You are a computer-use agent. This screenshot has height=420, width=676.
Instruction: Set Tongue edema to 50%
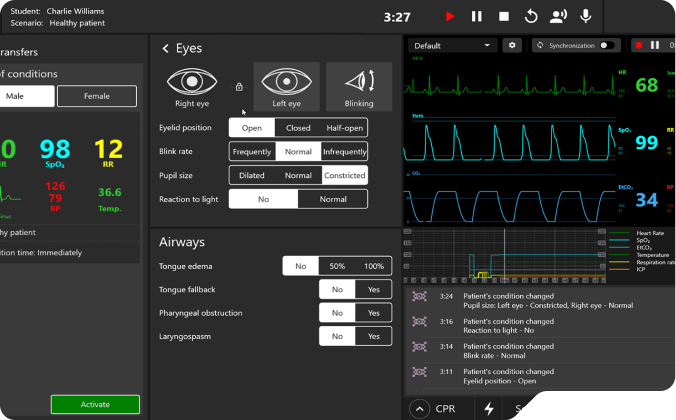coord(337,266)
